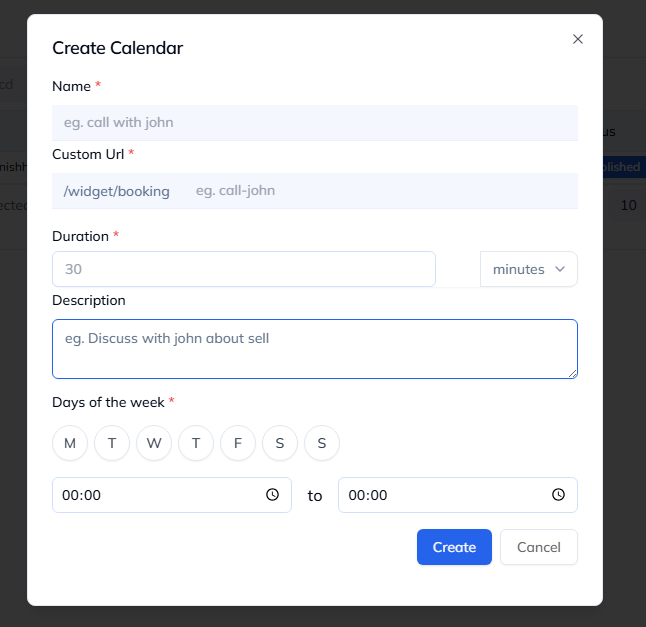Toggle Monday in days of the week
The width and height of the screenshot is (646, 627).
[x=70, y=443]
